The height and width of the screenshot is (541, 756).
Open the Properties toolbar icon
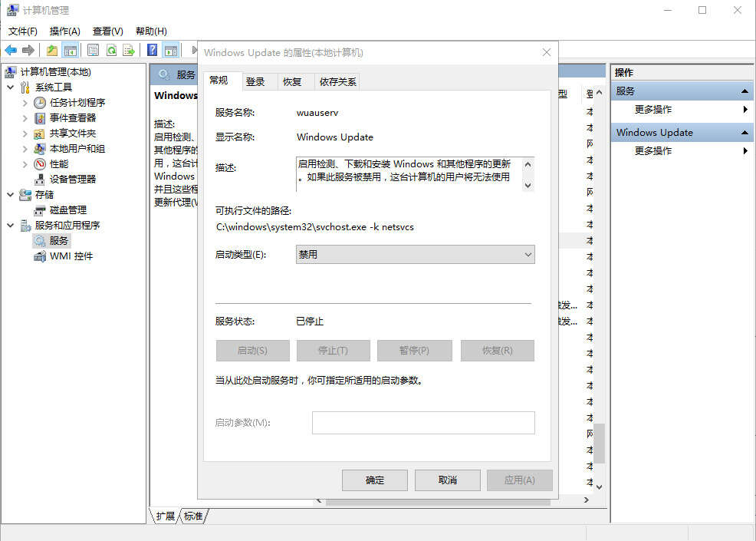coord(94,50)
